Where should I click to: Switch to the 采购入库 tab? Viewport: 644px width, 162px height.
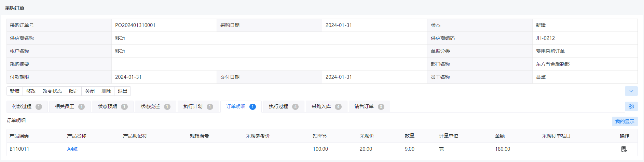tap(327, 106)
